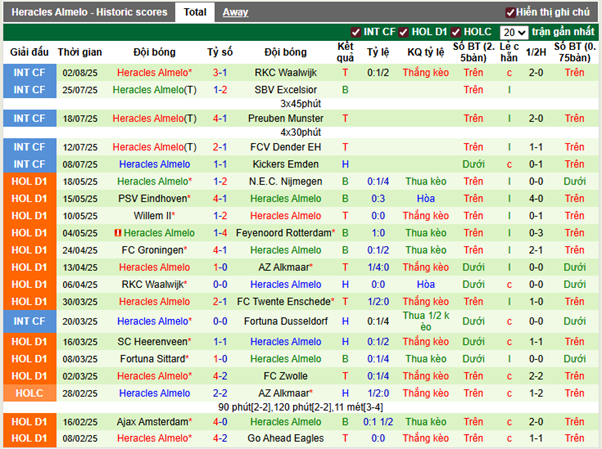Image resolution: width=602 pixels, height=449 pixels.
Task: Toggle the HOLC filter checkbox
Action: [x=456, y=32]
